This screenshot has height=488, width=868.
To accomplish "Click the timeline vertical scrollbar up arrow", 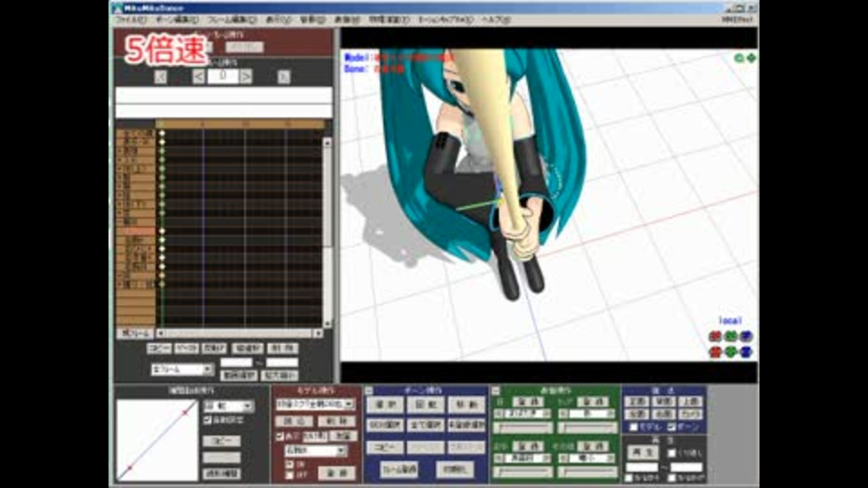I will tap(327, 142).
